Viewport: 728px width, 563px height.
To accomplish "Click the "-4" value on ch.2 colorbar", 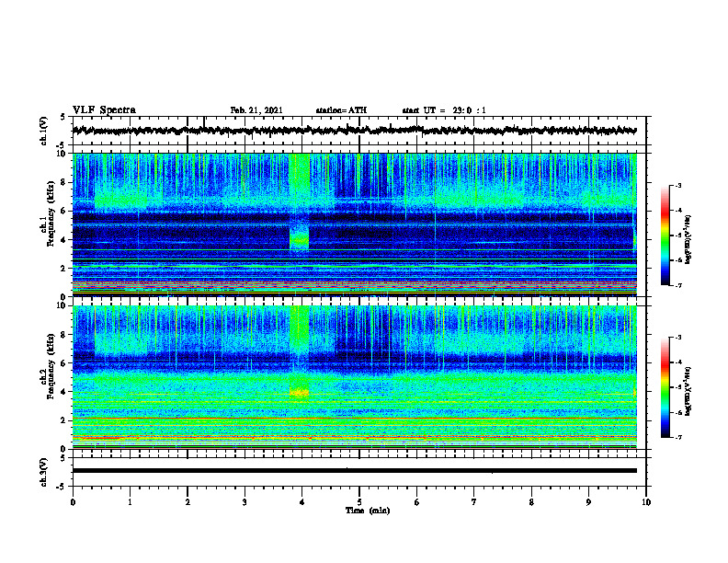I will point(677,362).
